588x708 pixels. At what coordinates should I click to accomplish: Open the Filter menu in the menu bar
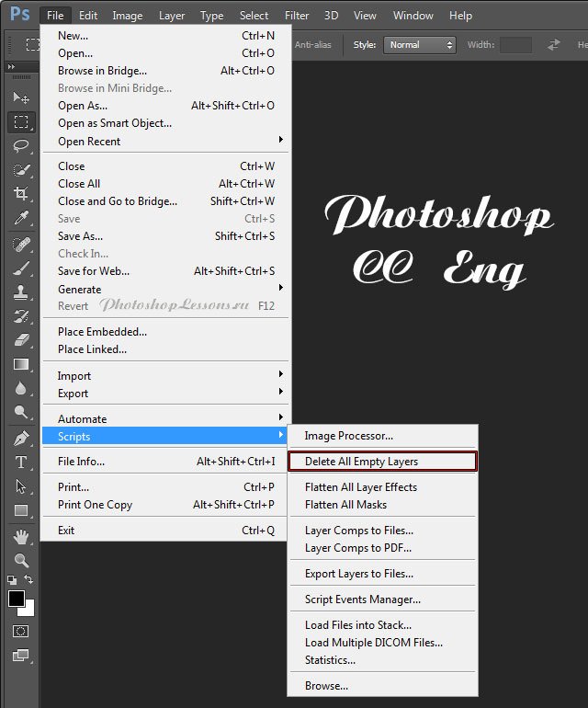tap(297, 15)
